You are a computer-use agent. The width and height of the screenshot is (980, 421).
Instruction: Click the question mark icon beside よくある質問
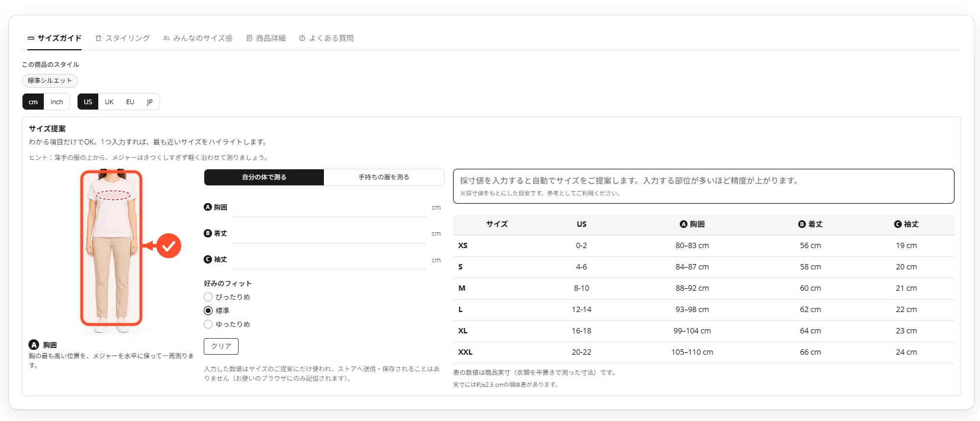pos(302,38)
